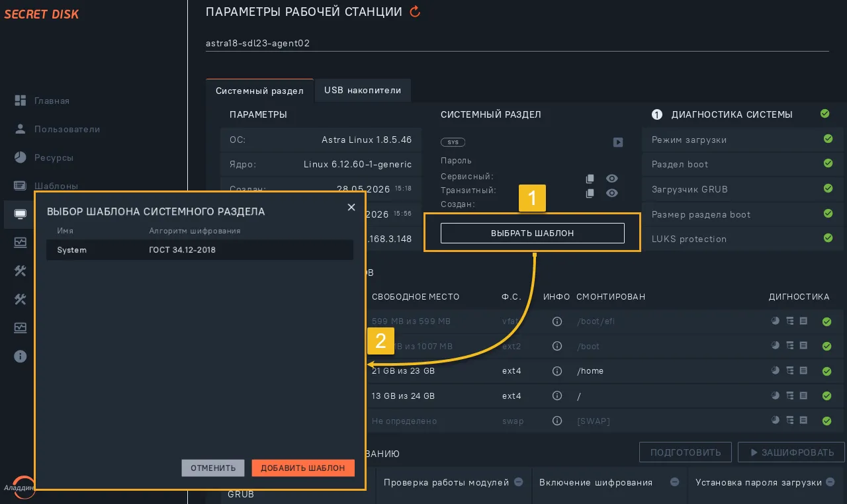Open Шаблоны in the sidebar

46,186
